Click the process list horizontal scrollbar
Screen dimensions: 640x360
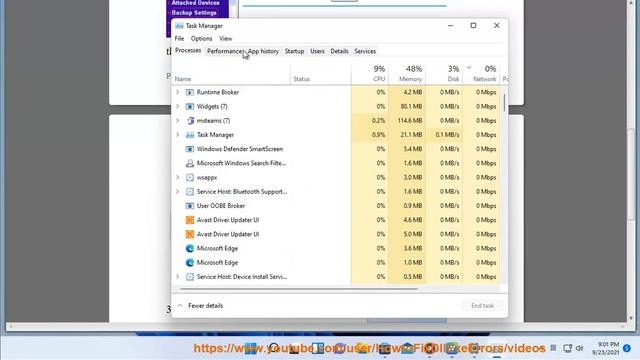click(299, 289)
